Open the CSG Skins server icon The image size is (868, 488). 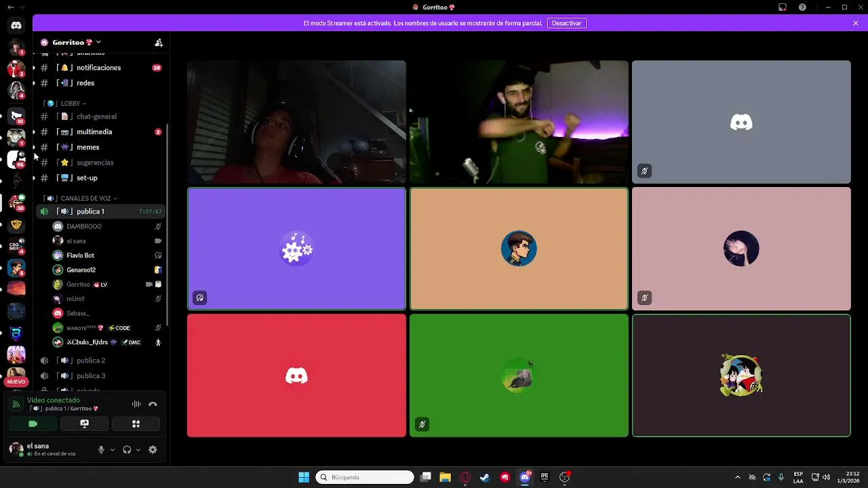coord(16,246)
